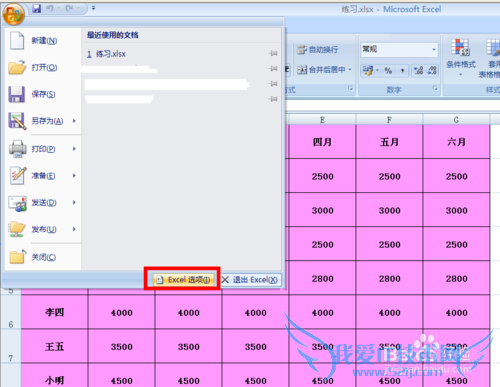
Task: Select the 四月 cell
Action: click(x=322, y=142)
